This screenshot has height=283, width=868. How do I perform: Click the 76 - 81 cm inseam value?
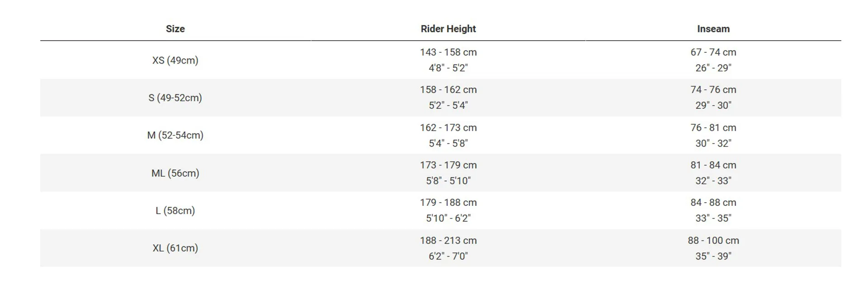coord(713,128)
